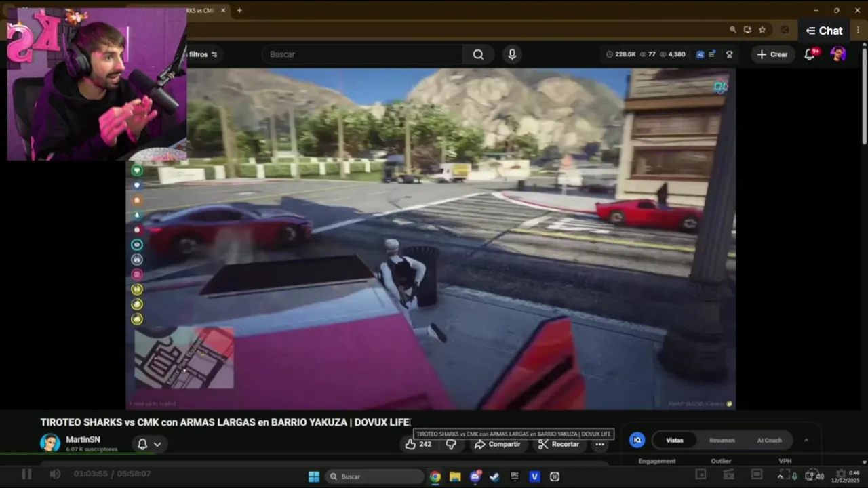
Task: Open File Explorer from taskbar
Action: 455,476
